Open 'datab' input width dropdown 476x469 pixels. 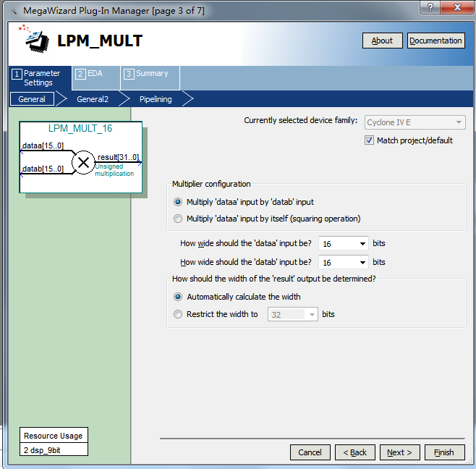[344, 263]
